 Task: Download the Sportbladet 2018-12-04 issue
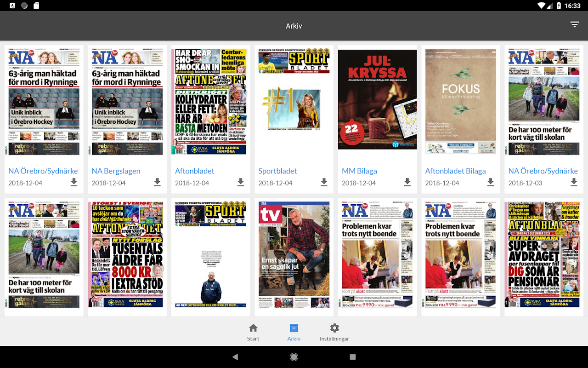pyautogui.click(x=324, y=183)
